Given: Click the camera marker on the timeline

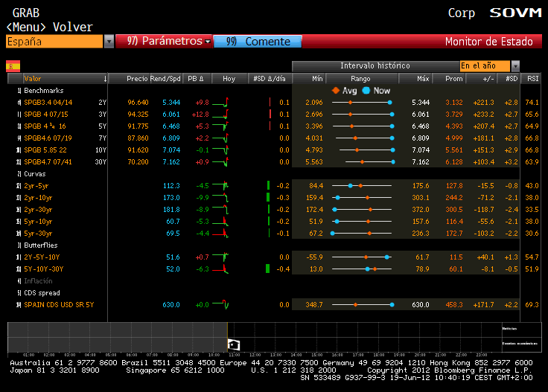Looking at the screenshot, I should 234,344.
